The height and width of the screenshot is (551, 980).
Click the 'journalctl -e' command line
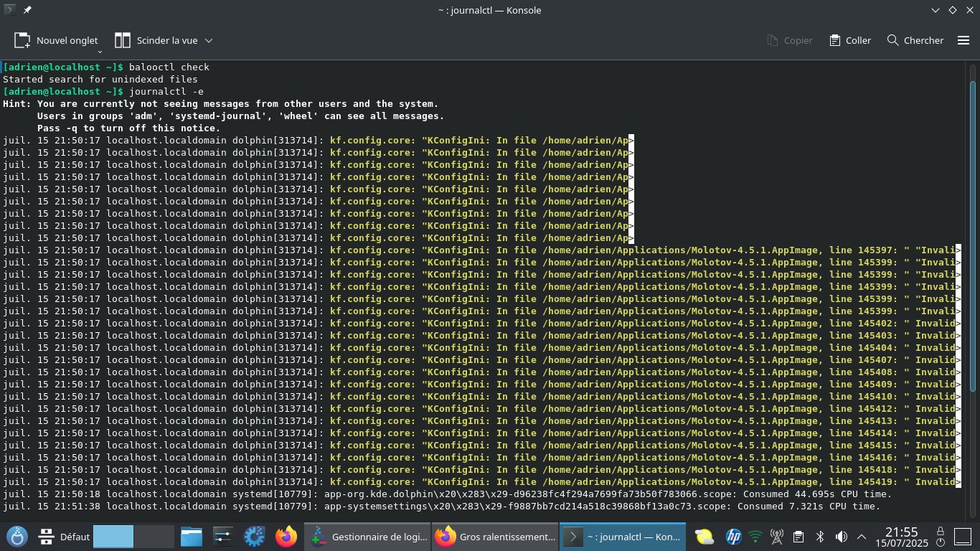[x=166, y=91]
